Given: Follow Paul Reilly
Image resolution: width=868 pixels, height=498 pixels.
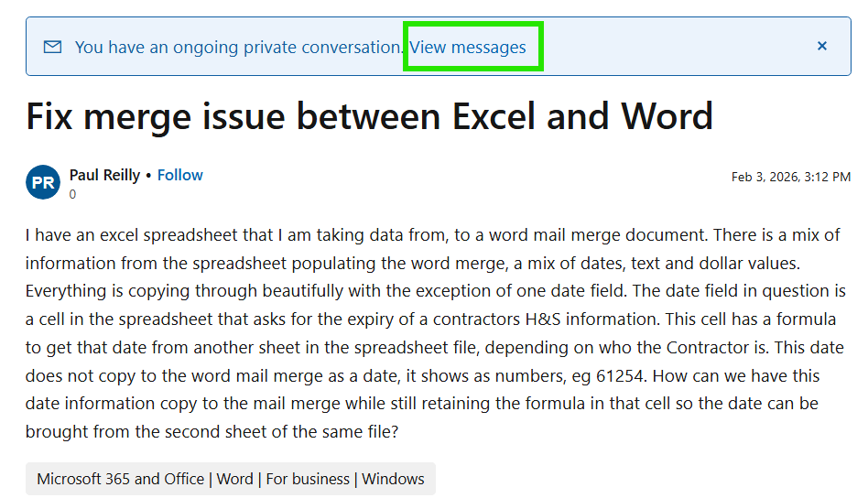Looking at the screenshot, I should click(180, 175).
